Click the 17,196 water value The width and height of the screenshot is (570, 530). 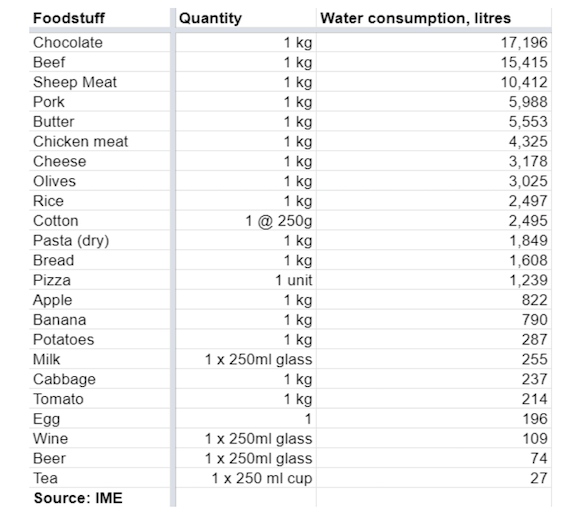click(524, 43)
